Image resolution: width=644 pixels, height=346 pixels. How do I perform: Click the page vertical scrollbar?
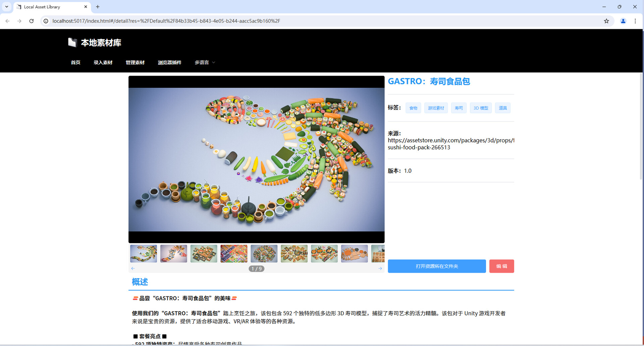tap(641, 127)
